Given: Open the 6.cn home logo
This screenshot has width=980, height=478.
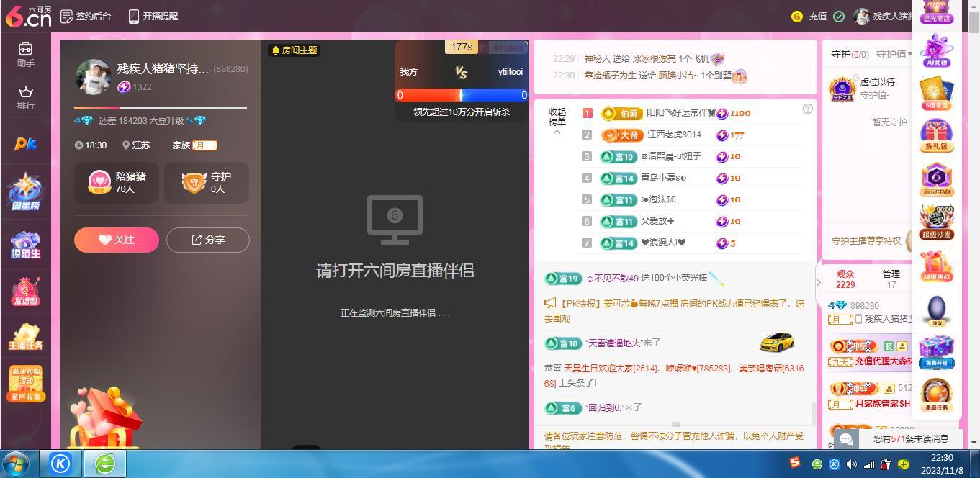Looking at the screenshot, I should click(x=29, y=16).
